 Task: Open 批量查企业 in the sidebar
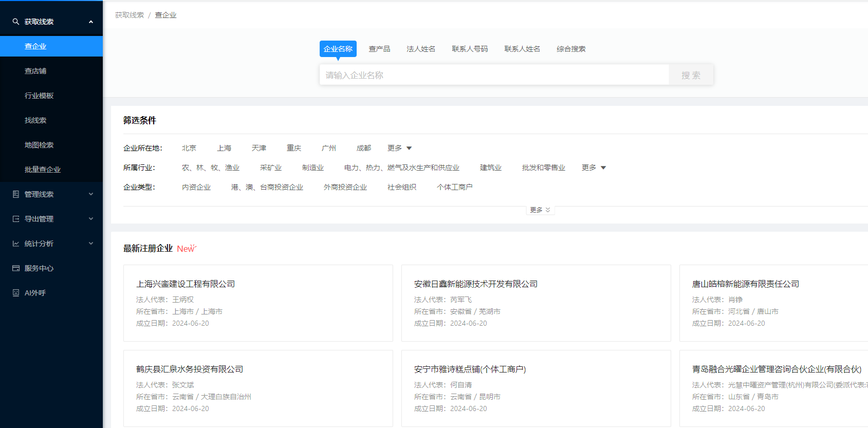pyautogui.click(x=51, y=170)
